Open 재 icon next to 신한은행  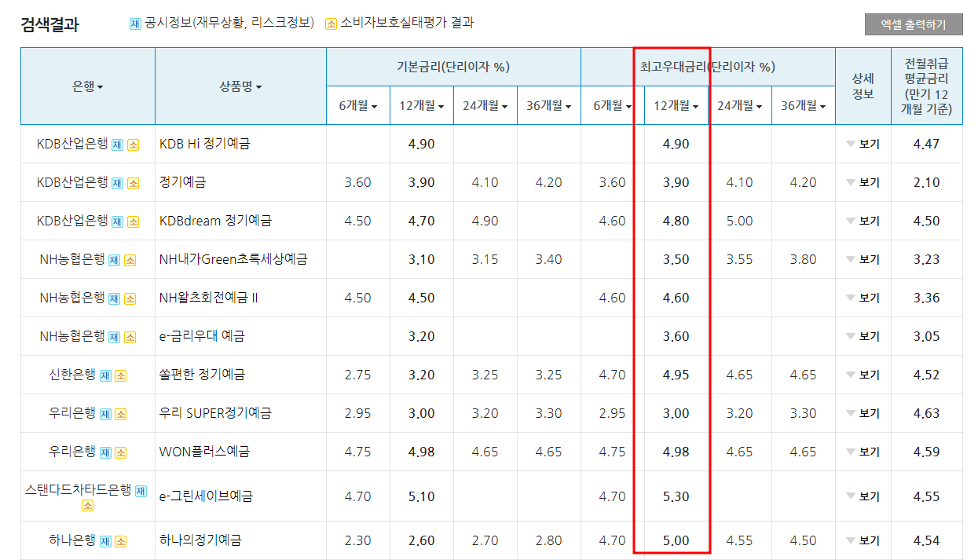pos(105,375)
